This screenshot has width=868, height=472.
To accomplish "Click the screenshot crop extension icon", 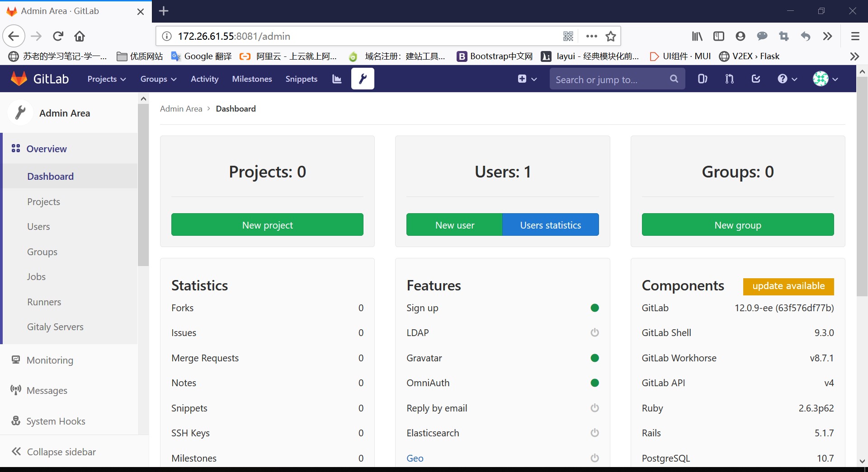I will 784,36.
